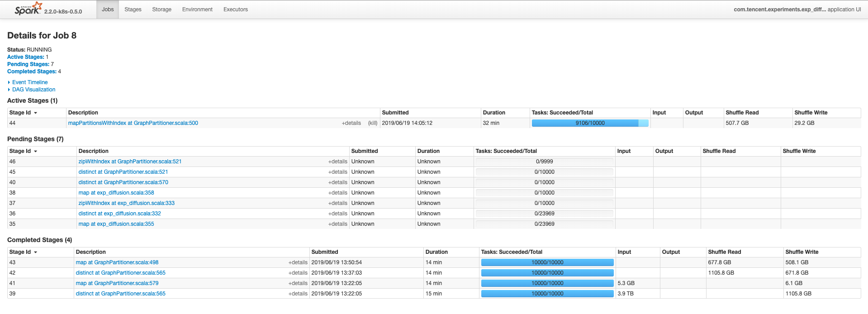Viewport: 868px width, 314px height.
Task: Sort Active Stages by Stage Id
Action: pos(20,113)
